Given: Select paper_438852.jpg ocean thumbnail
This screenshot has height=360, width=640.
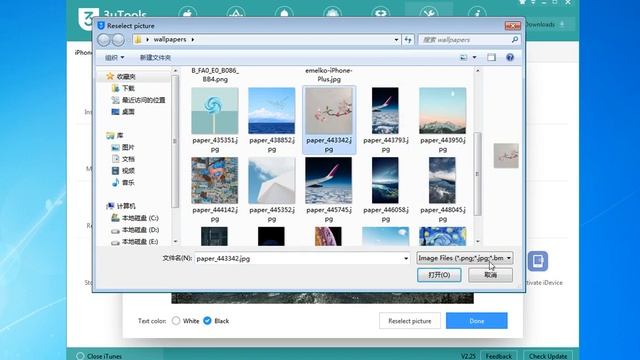Looking at the screenshot, I should pos(271,111).
